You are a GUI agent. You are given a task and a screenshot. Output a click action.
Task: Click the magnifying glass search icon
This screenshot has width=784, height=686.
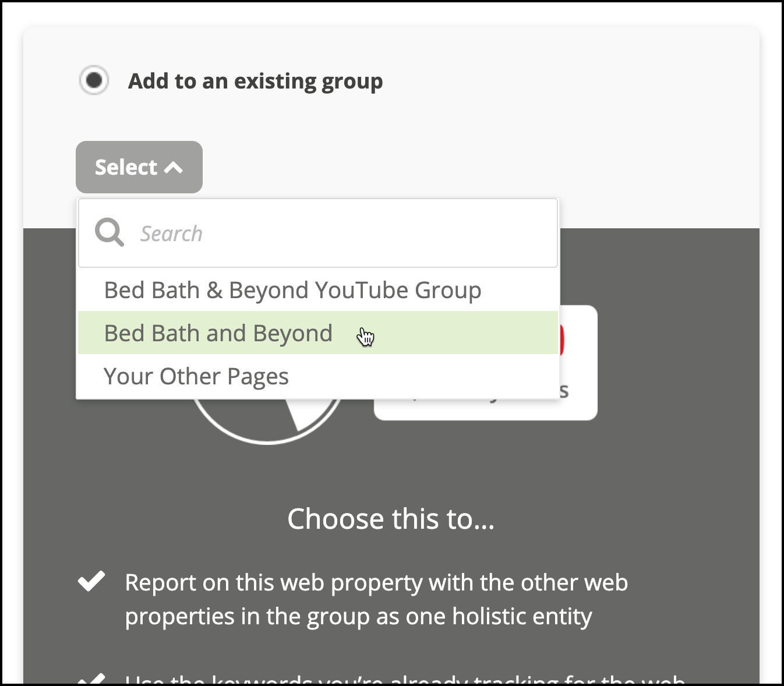tap(110, 233)
